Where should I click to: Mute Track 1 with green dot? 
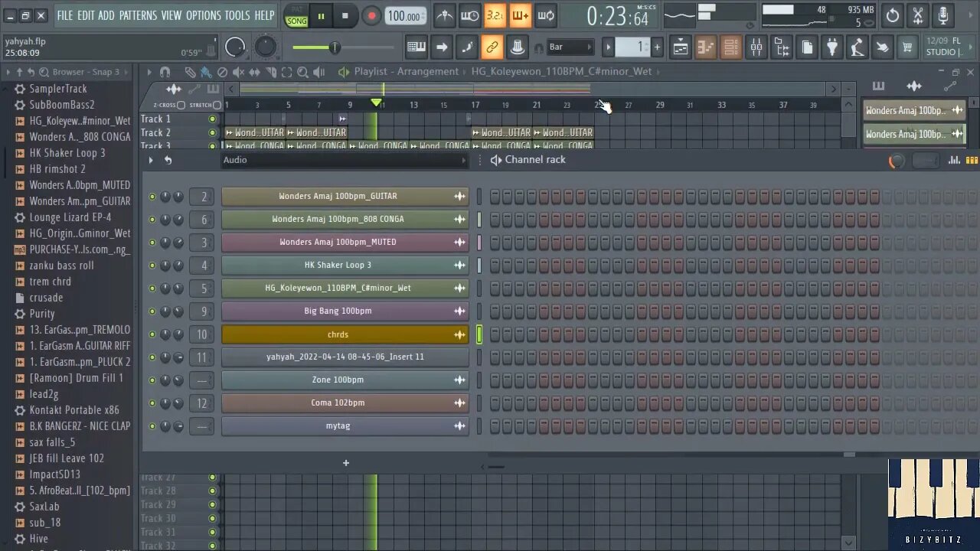pyautogui.click(x=213, y=119)
